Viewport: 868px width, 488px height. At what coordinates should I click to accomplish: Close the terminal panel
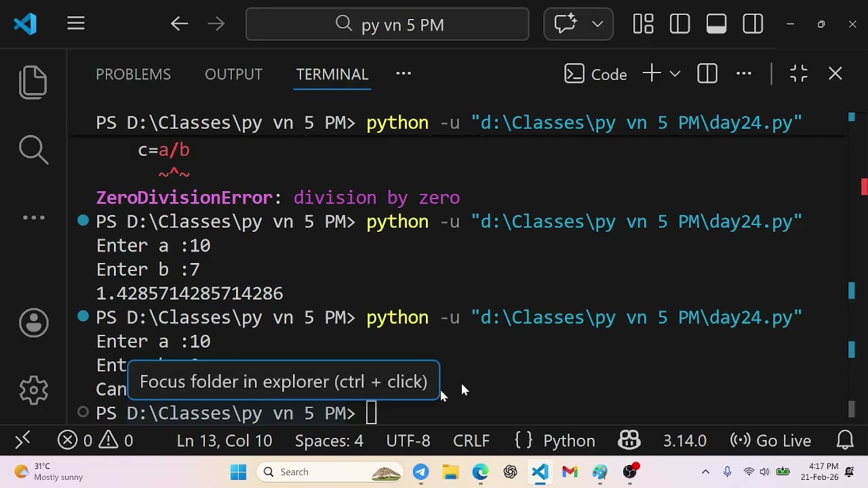[x=835, y=73]
